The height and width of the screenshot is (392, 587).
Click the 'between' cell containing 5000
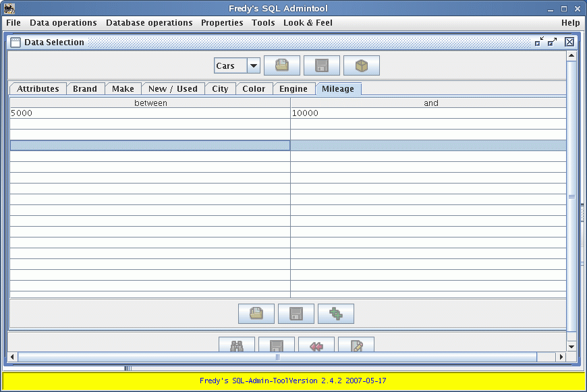tap(149, 113)
